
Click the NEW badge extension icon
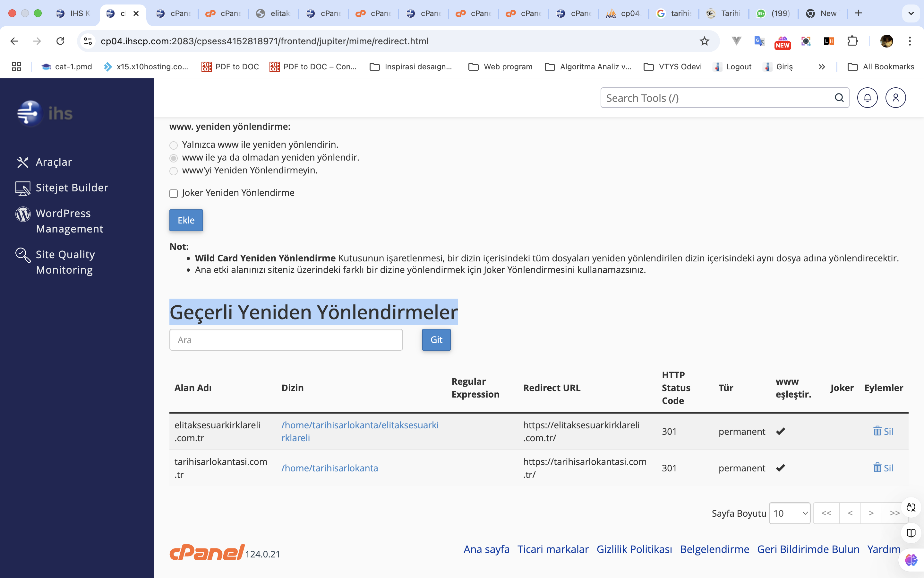click(x=782, y=42)
